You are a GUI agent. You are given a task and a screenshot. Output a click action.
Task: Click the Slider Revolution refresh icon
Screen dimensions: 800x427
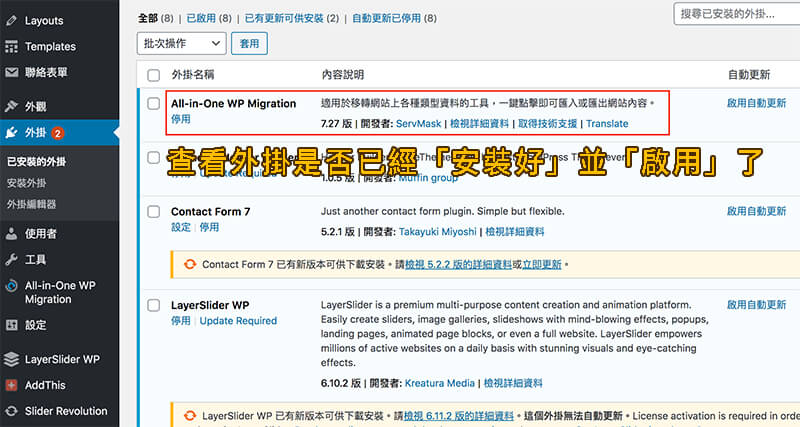(11, 411)
